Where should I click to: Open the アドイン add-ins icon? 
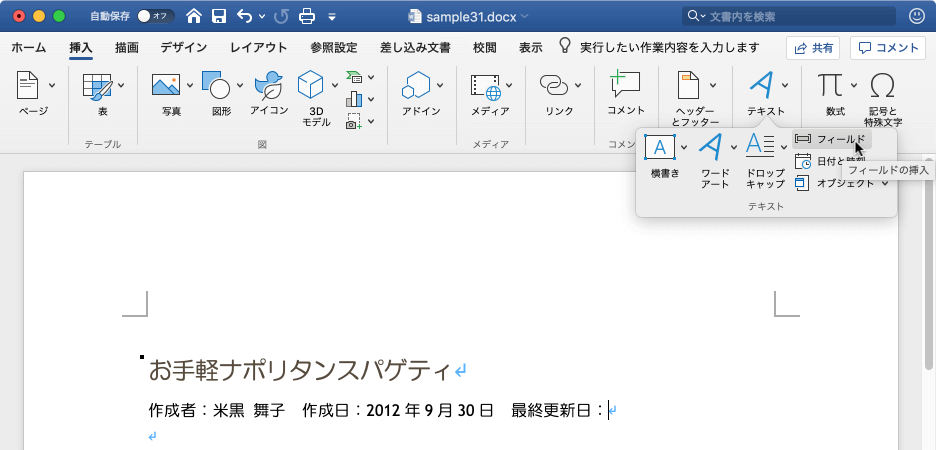(416, 85)
